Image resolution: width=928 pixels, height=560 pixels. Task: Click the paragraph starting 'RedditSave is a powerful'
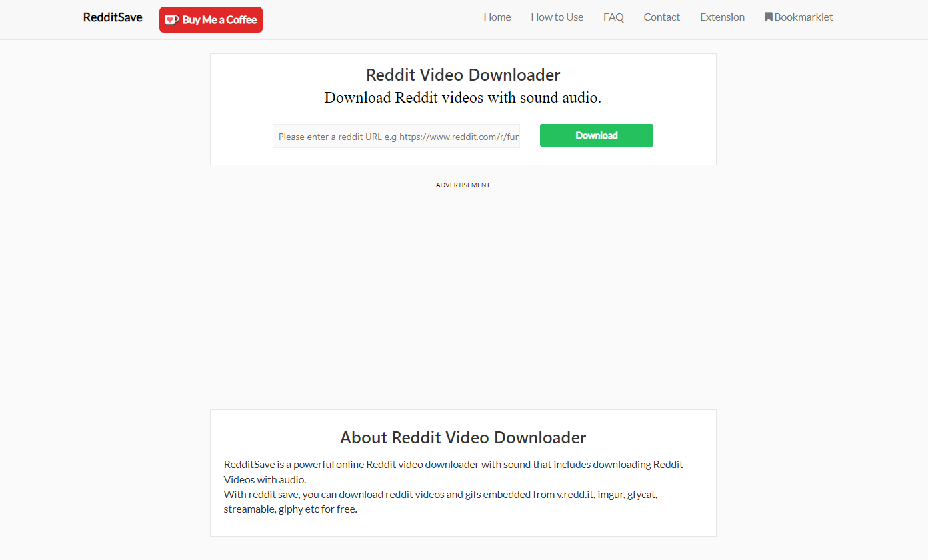point(453,472)
